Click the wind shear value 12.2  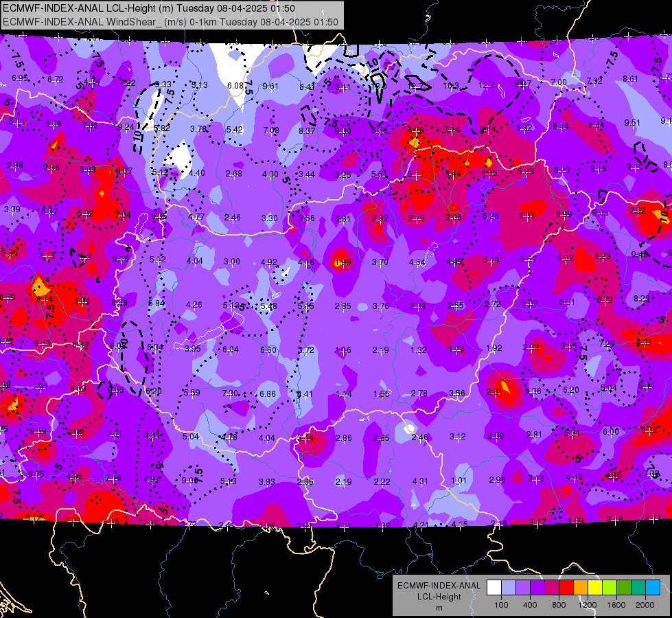(x=487, y=85)
